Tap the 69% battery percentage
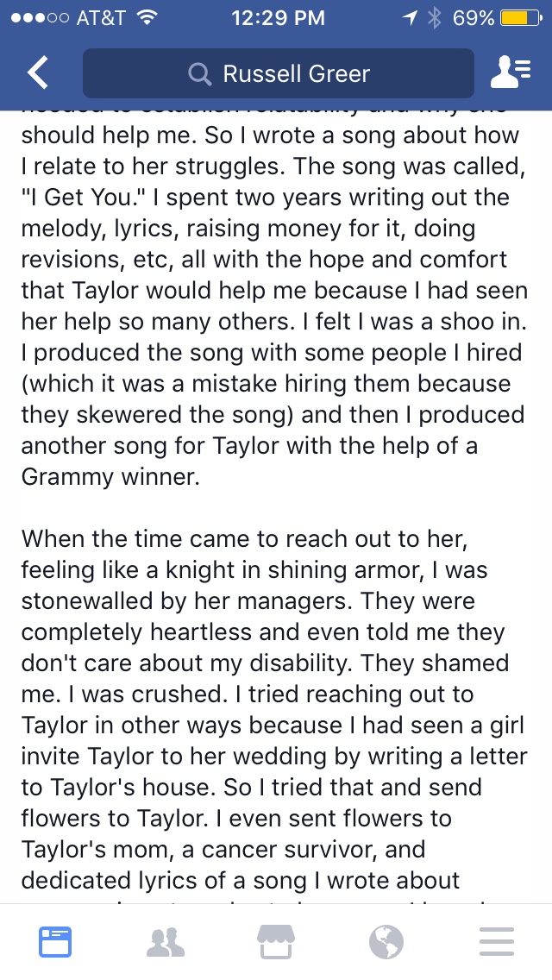The height and width of the screenshot is (980, 552). 474,18
